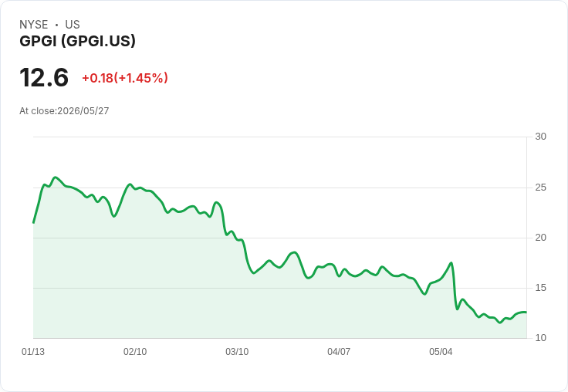Click the GPGI (GPGI.US) stock title
568x392 pixels.
tap(77, 41)
